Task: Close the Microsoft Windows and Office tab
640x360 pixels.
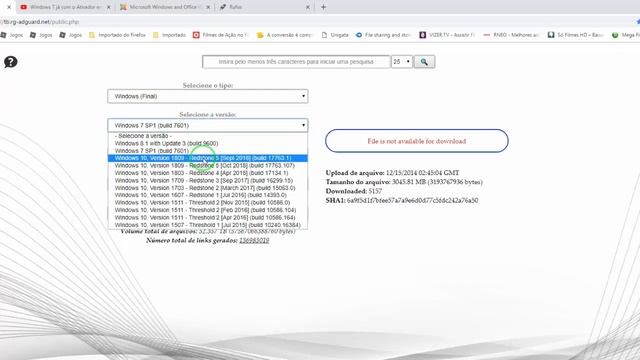Action: point(208,7)
